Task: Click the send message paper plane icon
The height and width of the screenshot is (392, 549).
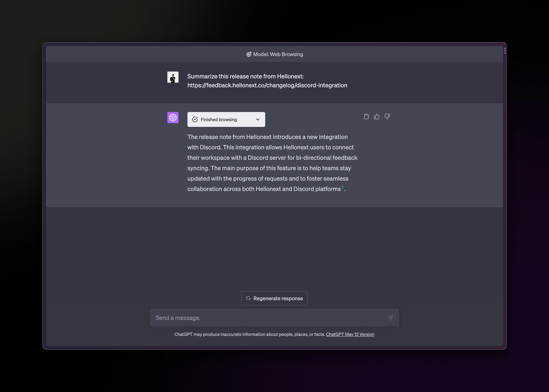Action: [390, 318]
